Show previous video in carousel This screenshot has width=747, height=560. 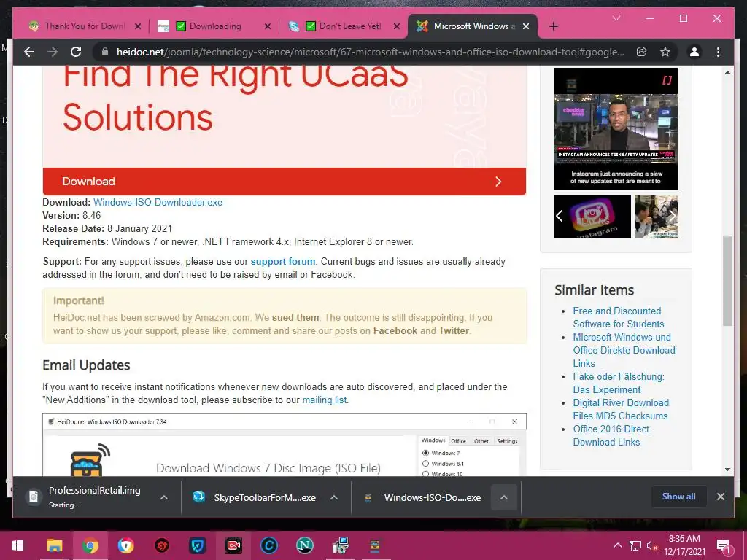[560, 216]
